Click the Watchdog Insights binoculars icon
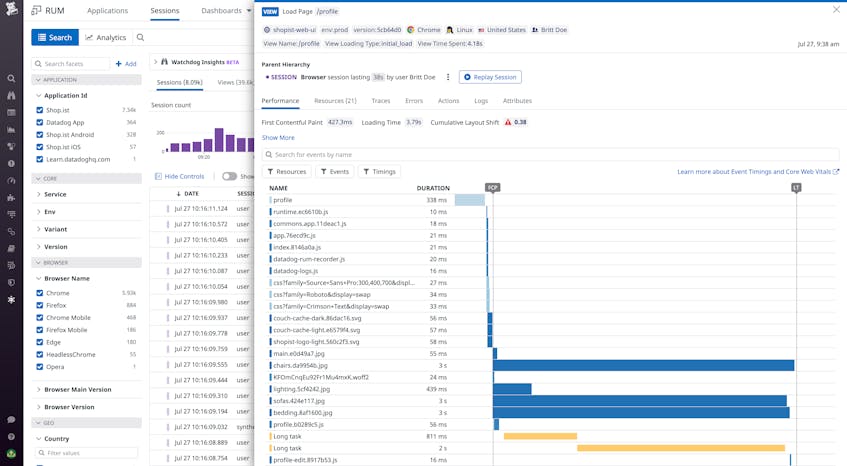The height and width of the screenshot is (466, 847). pos(164,62)
